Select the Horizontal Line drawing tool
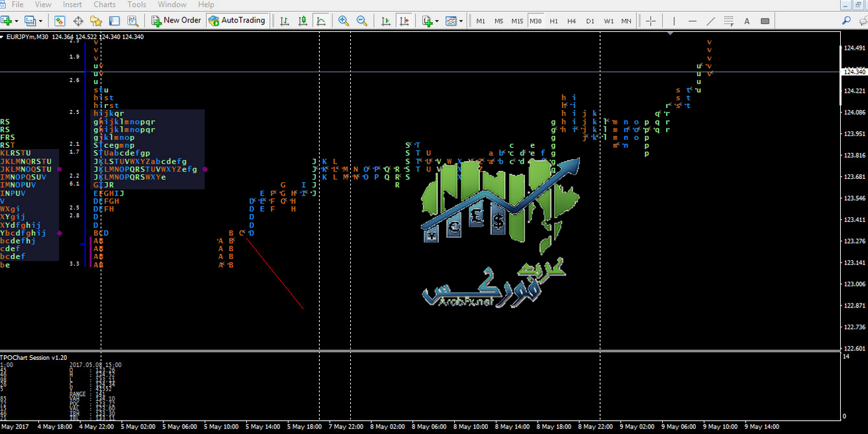Viewport: 868px width, 434px height. tap(693, 21)
